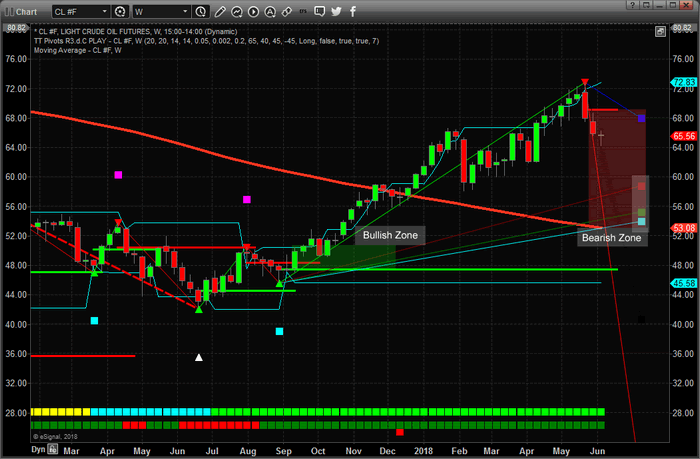Click the Dyn time scale label

38,449
